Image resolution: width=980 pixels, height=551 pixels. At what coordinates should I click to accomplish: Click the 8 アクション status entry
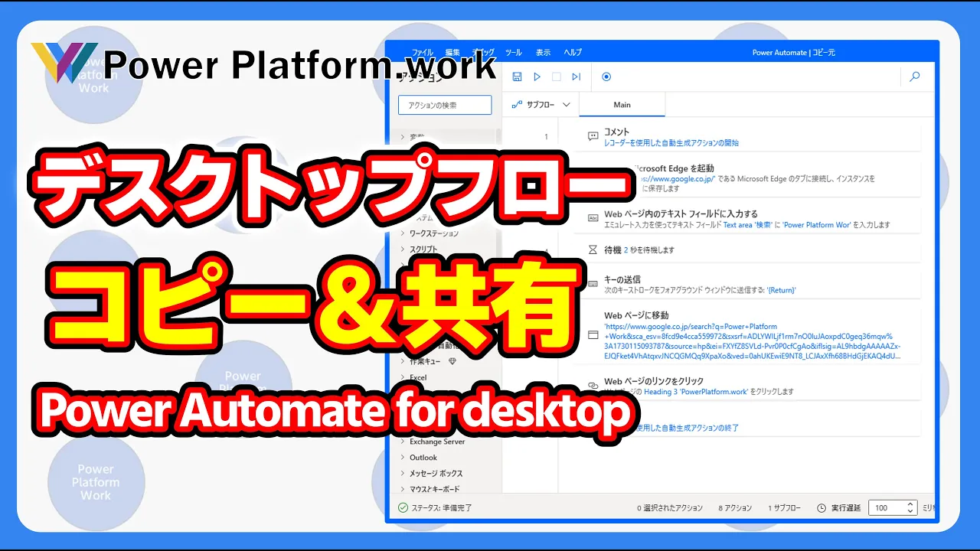coord(735,507)
